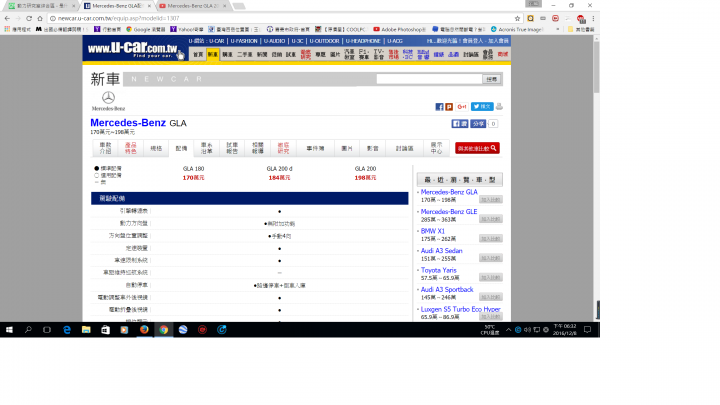Click the 二手車 used car navigation item

245,54
